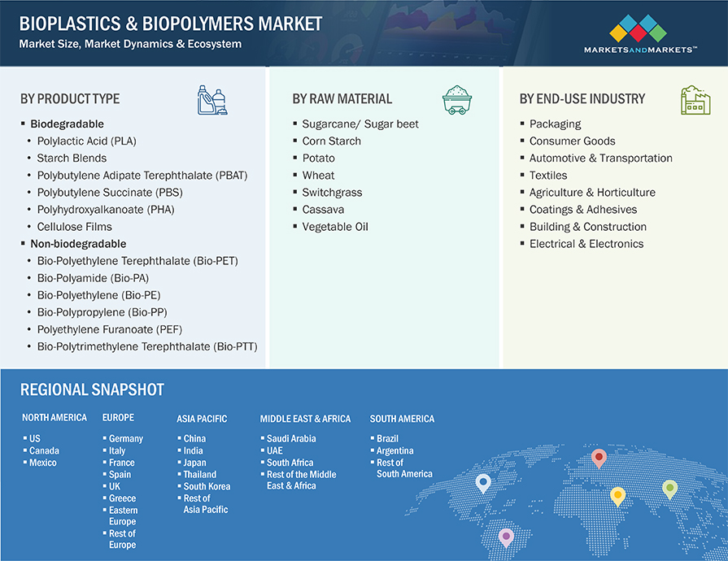This screenshot has width=728, height=561.
Task: Select the yellow map pin on the map
Action: [x=617, y=495]
